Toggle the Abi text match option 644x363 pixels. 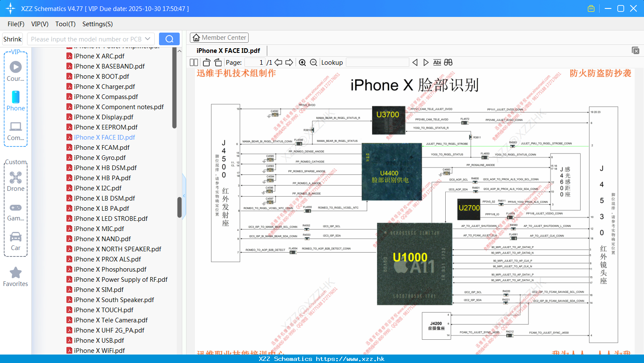437,63
